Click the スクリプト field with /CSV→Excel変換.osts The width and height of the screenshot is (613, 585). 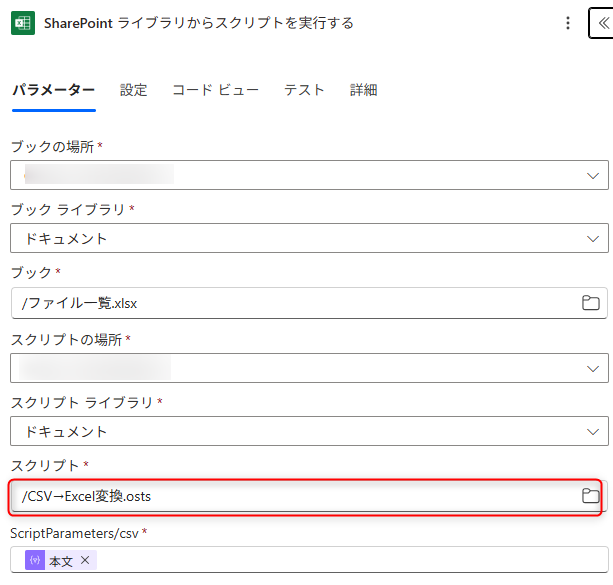309,496
